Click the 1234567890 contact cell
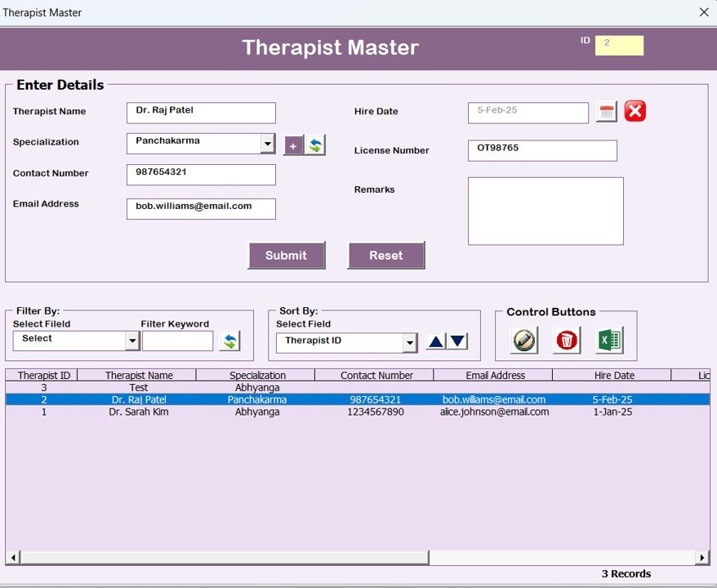717x588 pixels. click(x=376, y=412)
